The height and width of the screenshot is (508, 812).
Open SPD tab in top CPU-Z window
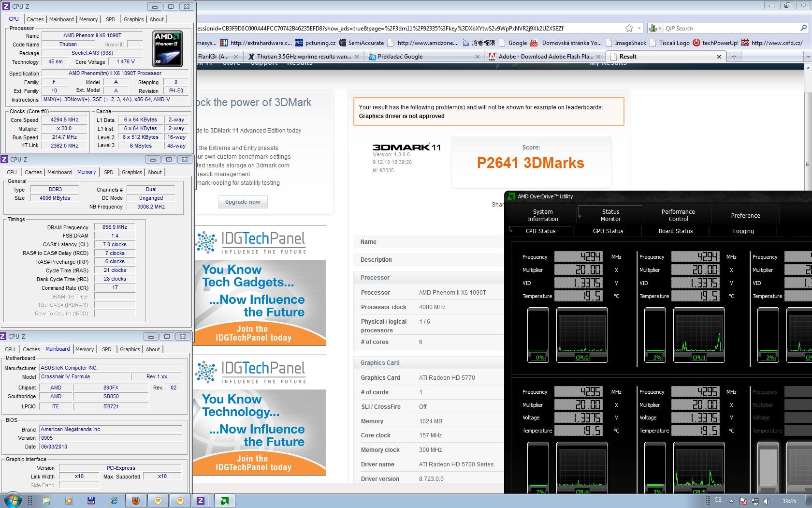(x=111, y=19)
